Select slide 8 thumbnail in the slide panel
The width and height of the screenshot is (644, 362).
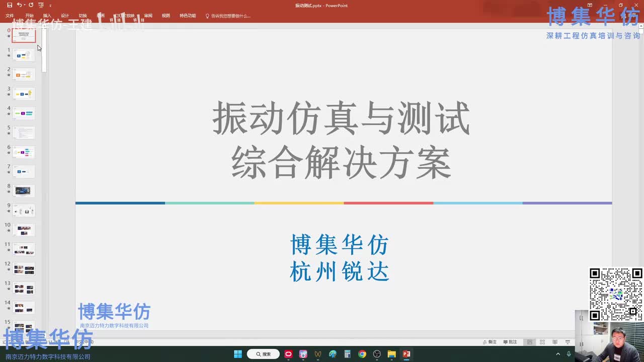click(24, 191)
